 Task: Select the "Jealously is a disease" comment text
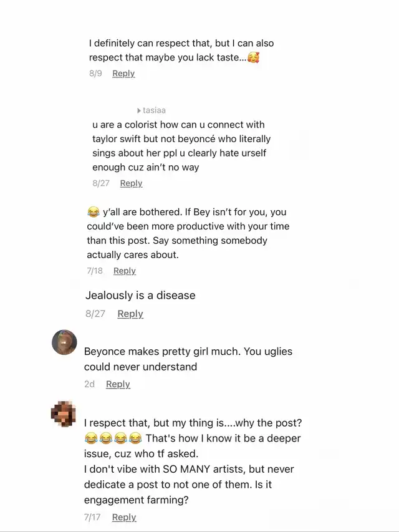140,295
